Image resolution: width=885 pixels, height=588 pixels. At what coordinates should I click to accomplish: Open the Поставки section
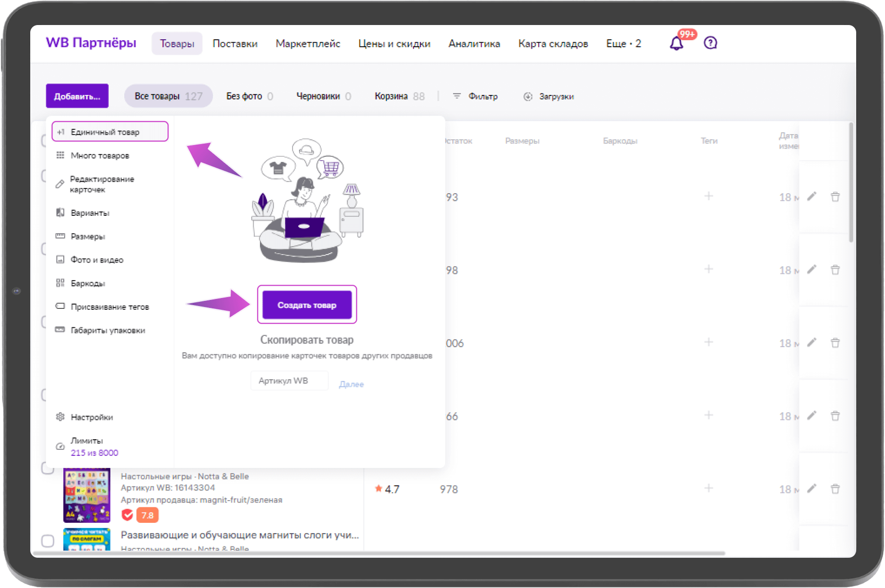pyautogui.click(x=235, y=43)
